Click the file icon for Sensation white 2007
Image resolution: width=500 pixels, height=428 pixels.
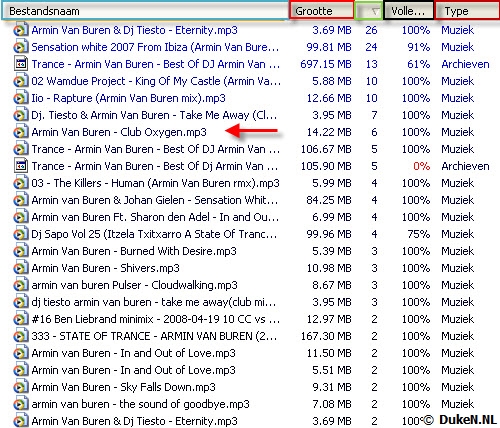20,47
